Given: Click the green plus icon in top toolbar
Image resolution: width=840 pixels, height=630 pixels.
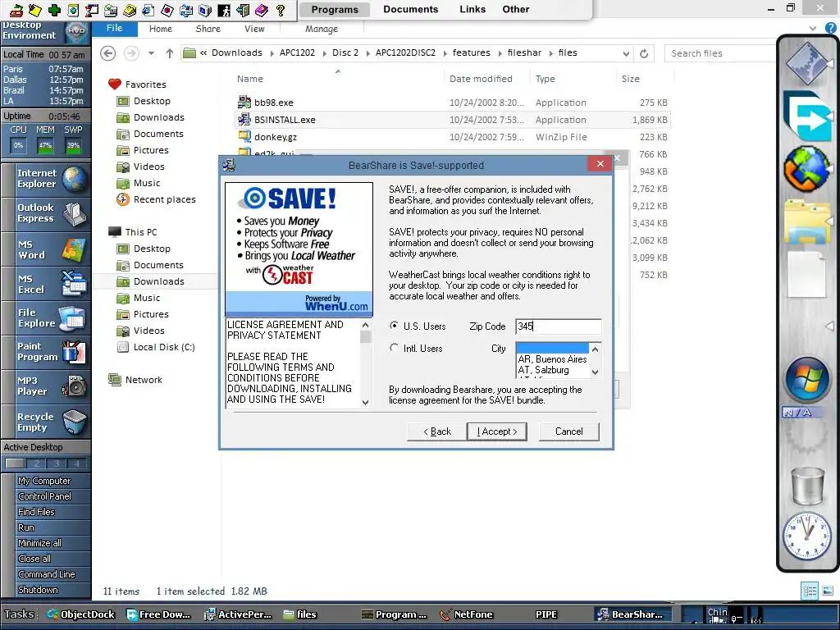Looking at the screenshot, I should click(53, 10).
